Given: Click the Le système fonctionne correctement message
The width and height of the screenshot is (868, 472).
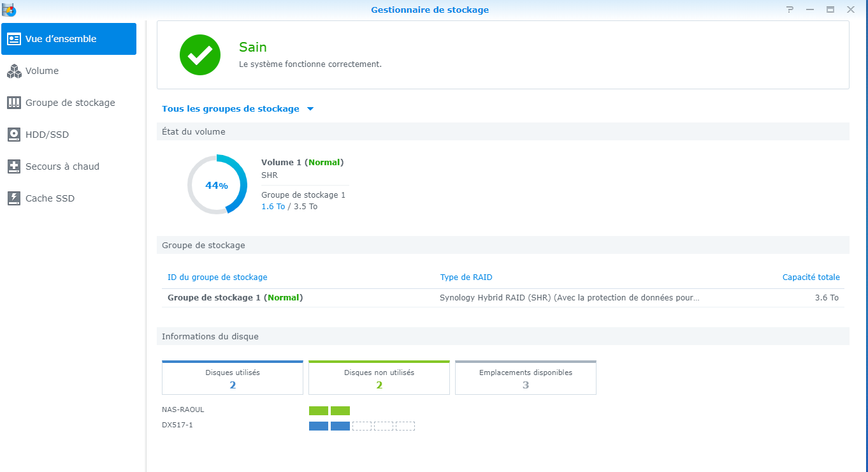Looking at the screenshot, I should (310, 64).
